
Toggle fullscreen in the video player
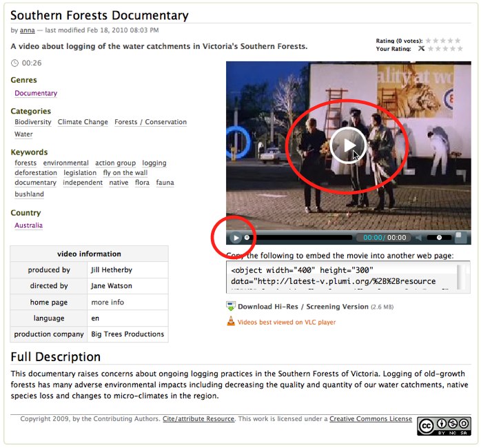pyautogui.click(x=460, y=238)
